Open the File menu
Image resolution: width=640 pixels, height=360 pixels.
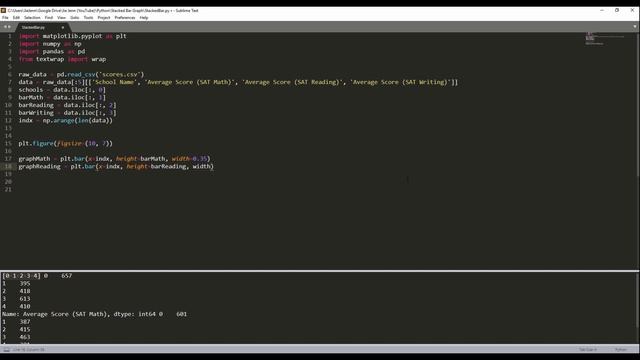5,18
